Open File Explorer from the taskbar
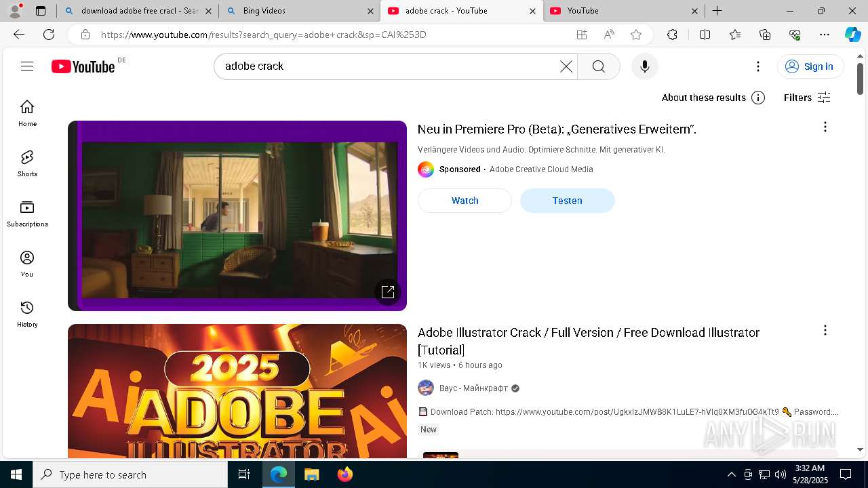This screenshot has height=488, width=868. pyautogui.click(x=311, y=474)
